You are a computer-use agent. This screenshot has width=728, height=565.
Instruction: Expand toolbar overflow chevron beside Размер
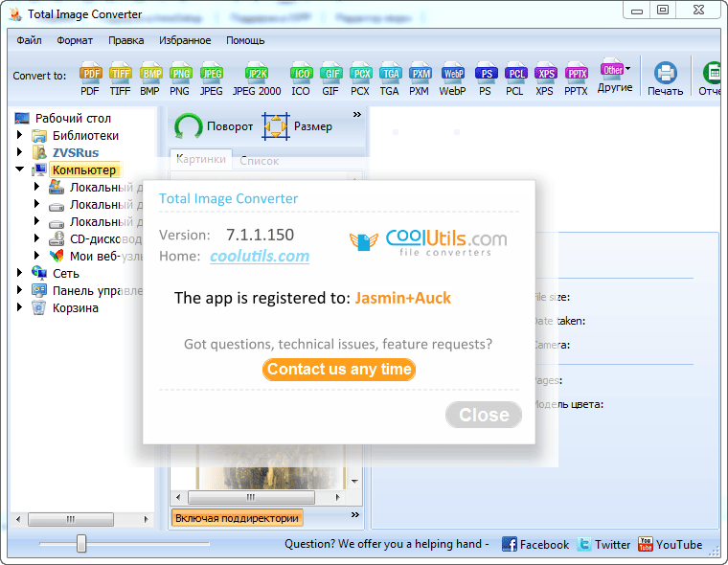356,115
